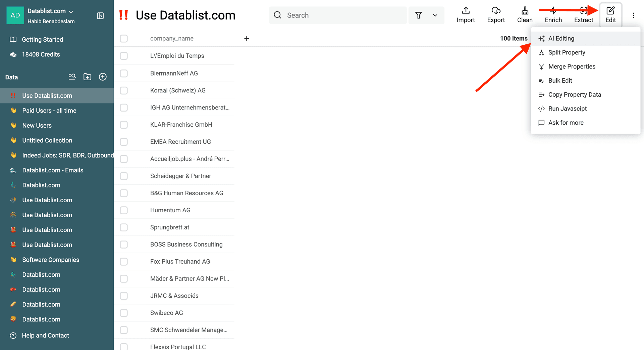Open the three-dot more options menu
Viewport: 644px width, 350px height.
point(633,15)
